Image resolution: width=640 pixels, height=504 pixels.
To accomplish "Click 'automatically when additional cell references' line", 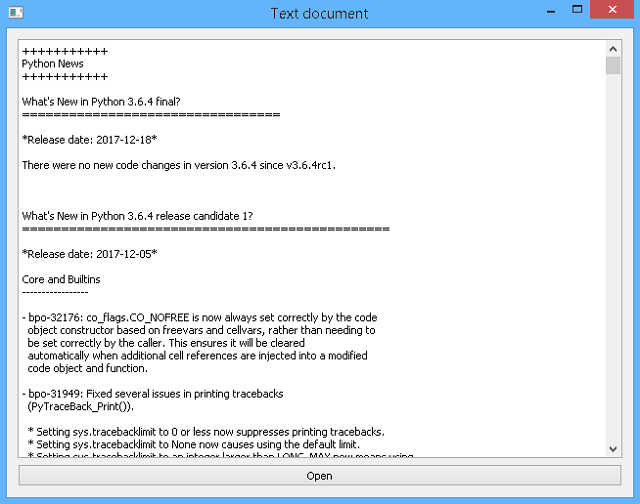I will pyautogui.click(x=197, y=355).
